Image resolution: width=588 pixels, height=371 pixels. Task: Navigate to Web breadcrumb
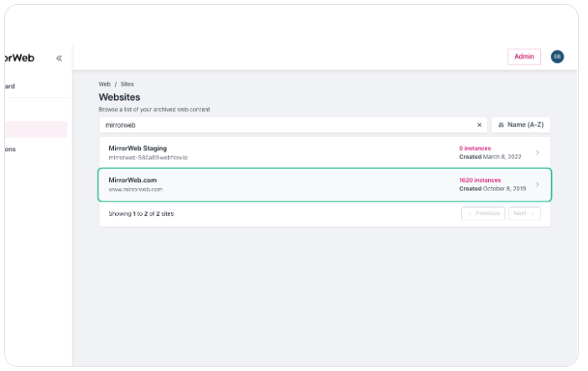coord(105,84)
